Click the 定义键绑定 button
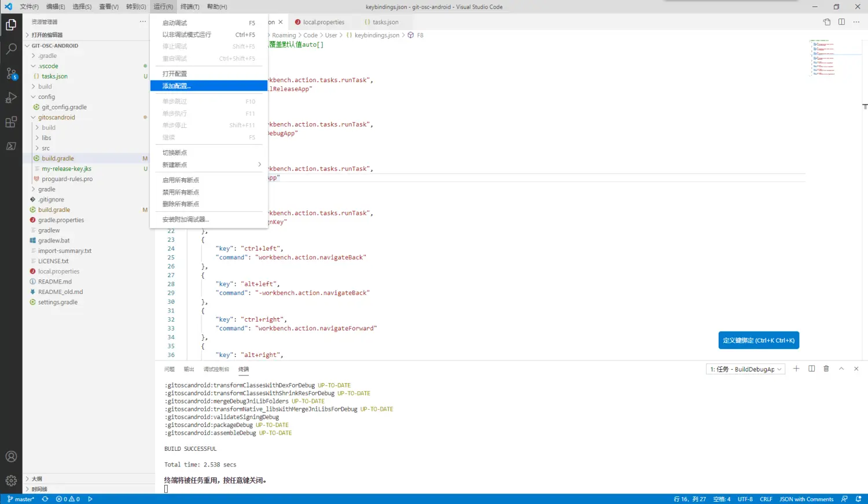The height and width of the screenshot is (504, 868). coord(758,340)
